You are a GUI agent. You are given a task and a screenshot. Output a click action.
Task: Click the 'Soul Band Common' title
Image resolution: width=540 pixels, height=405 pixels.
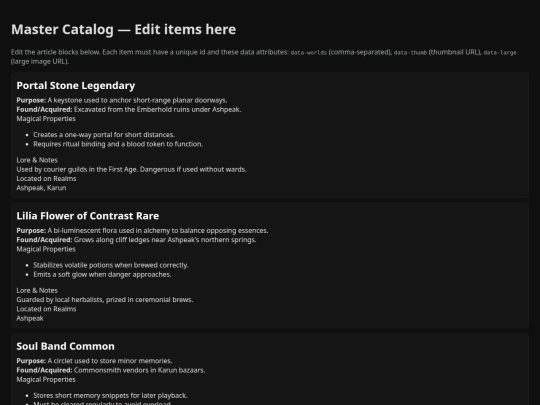point(65,346)
